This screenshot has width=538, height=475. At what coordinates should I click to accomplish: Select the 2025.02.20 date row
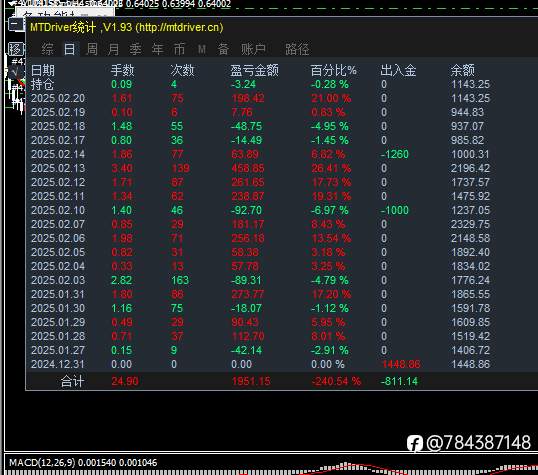click(58, 98)
